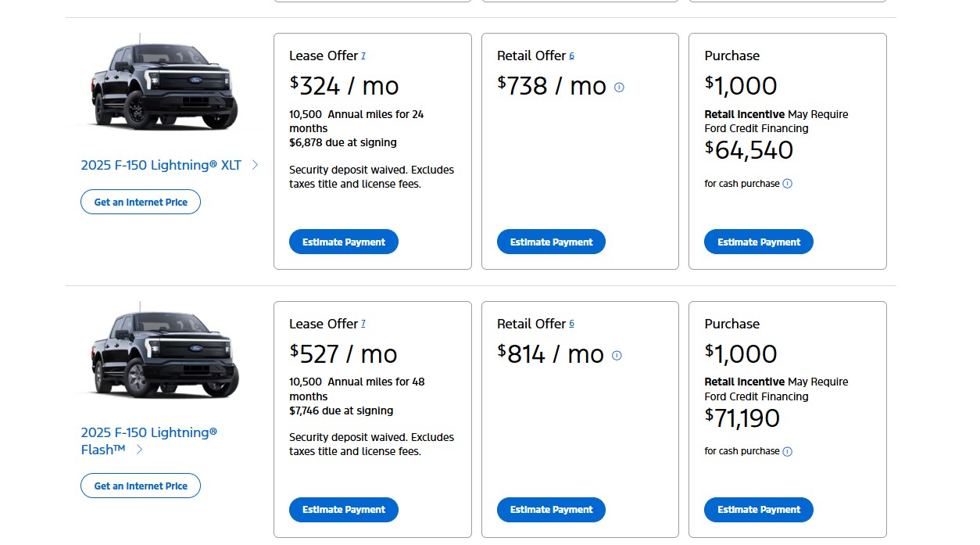Estimate payment for XLT $738 retail offer

[551, 242]
